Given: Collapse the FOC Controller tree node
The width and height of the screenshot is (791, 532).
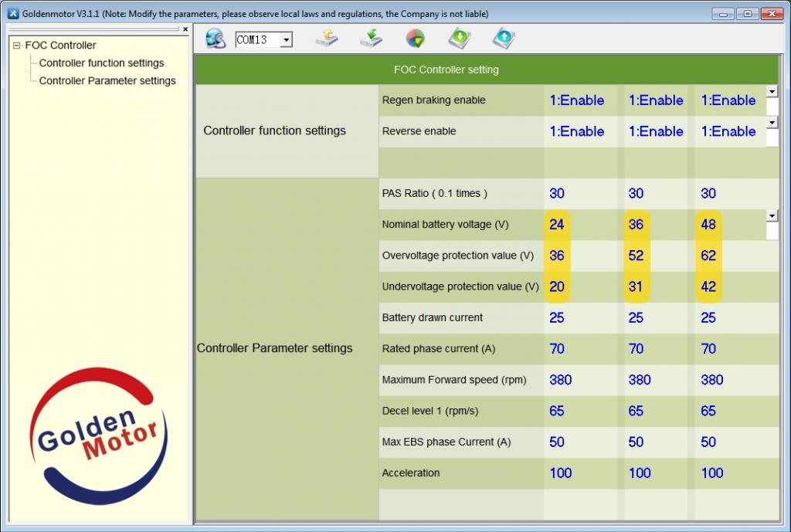Looking at the screenshot, I should pyautogui.click(x=17, y=46).
